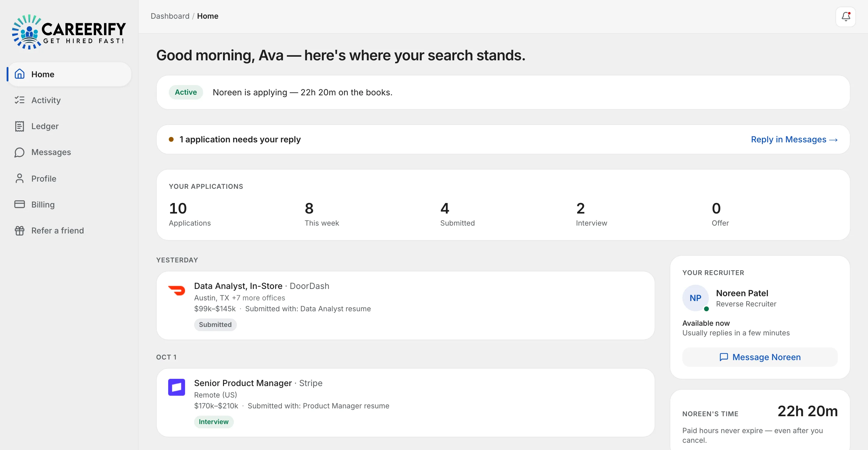Screen dimensions: 868x450
Task: Click the chat icon in Message Noreen button
Action: tap(723, 357)
